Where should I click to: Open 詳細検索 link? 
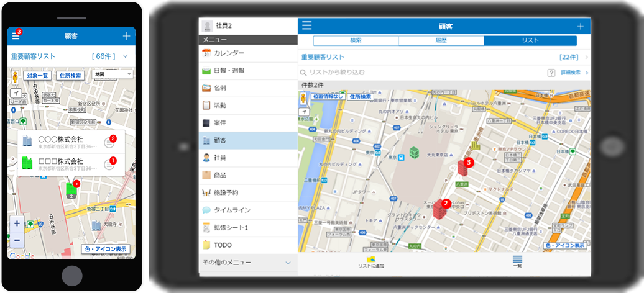coord(571,73)
